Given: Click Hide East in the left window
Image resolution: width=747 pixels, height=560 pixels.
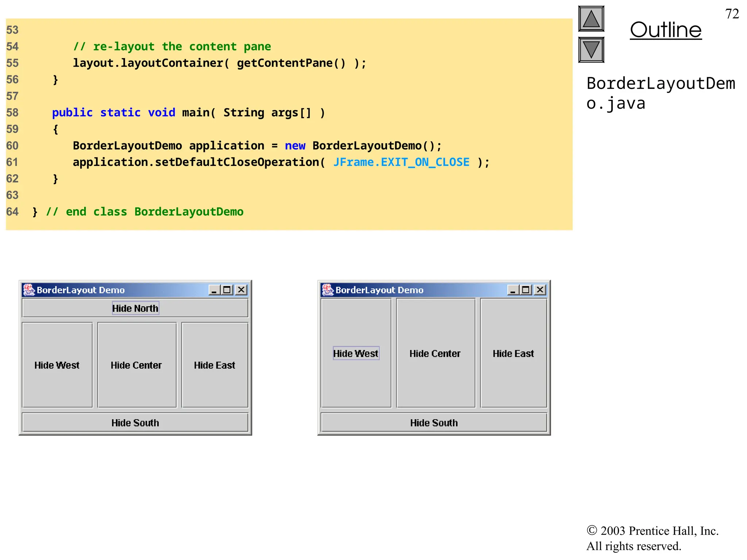Looking at the screenshot, I should 215,365.
